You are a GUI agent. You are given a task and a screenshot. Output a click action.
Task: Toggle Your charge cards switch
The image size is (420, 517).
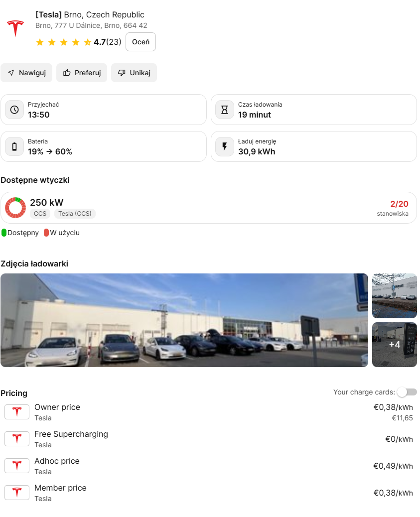click(407, 392)
